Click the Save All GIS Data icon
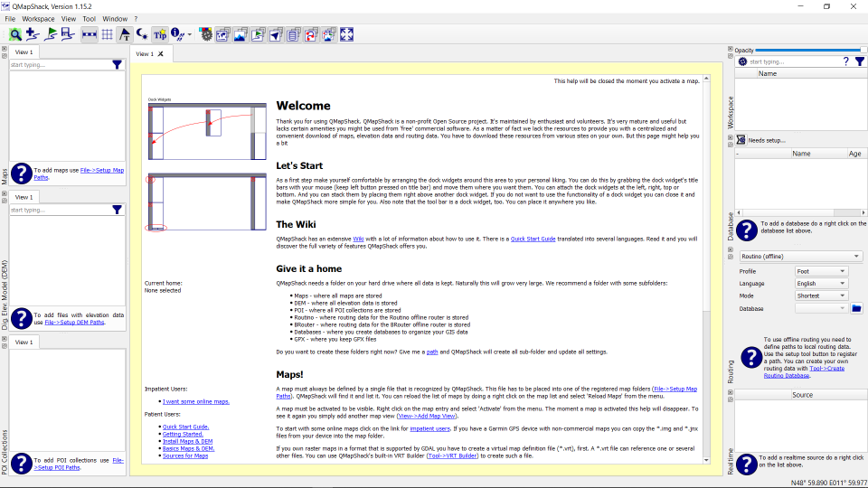Screen dimensions: 868x488 tap(68, 35)
